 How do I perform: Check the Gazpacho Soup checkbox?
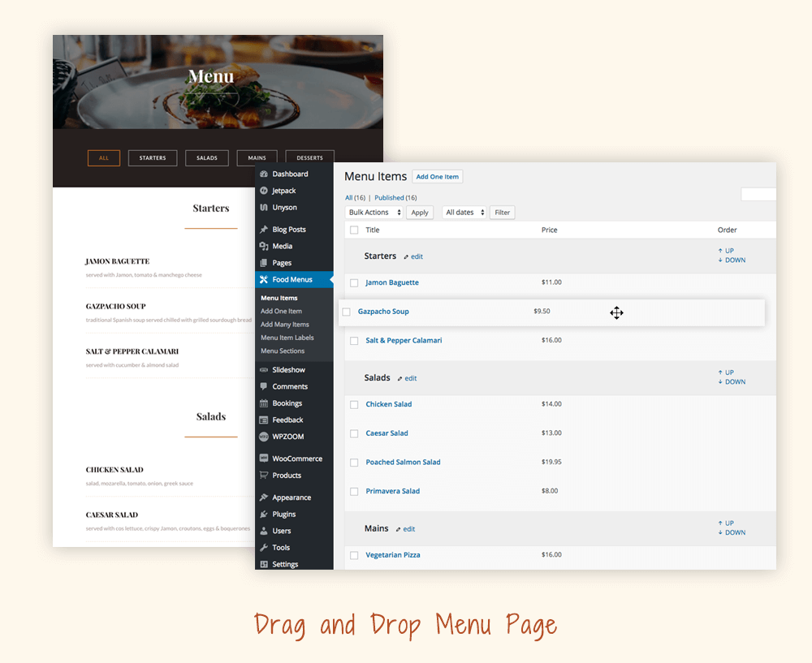tap(347, 312)
